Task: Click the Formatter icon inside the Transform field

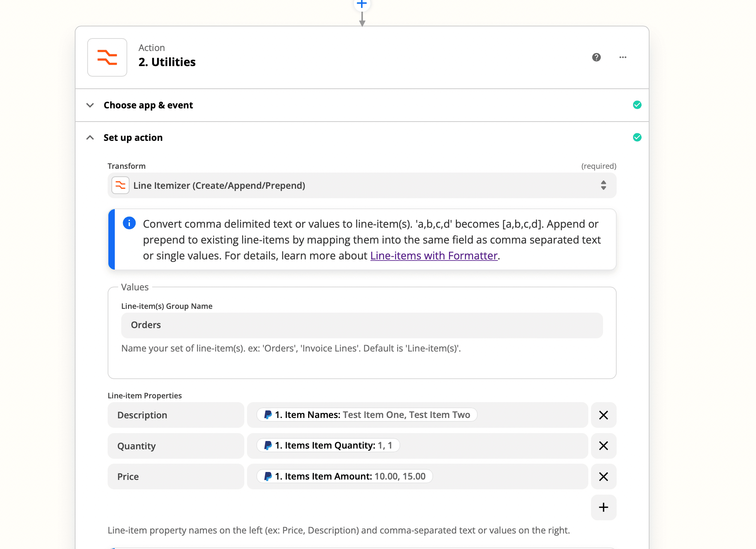Action: click(120, 185)
